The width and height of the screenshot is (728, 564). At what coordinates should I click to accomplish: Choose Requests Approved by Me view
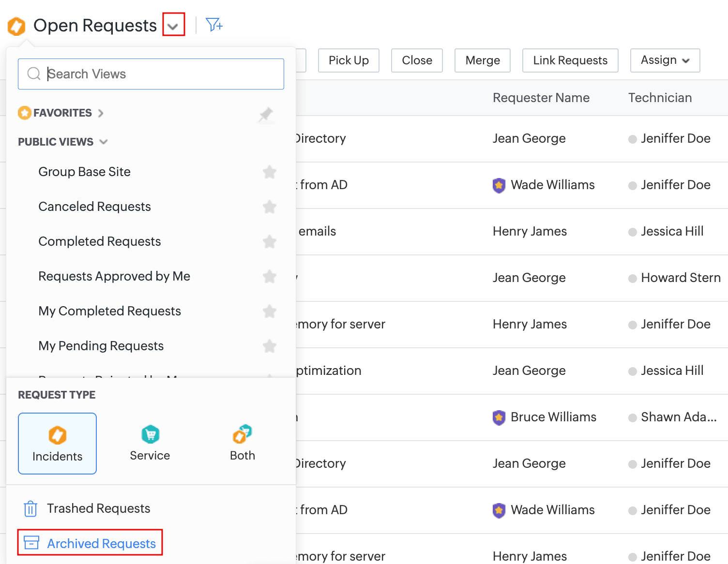(114, 276)
